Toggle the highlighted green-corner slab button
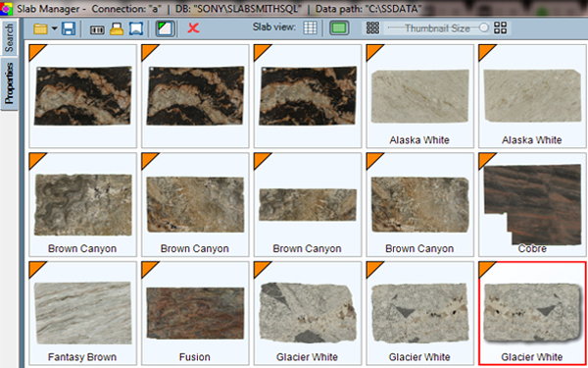The image size is (588, 368). 165,28
